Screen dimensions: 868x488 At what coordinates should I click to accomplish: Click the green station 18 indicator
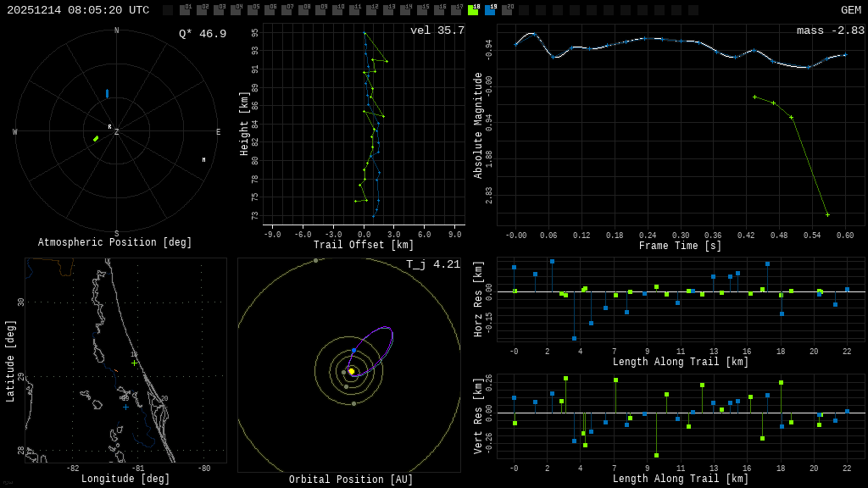pyautogui.click(x=473, y=10)
